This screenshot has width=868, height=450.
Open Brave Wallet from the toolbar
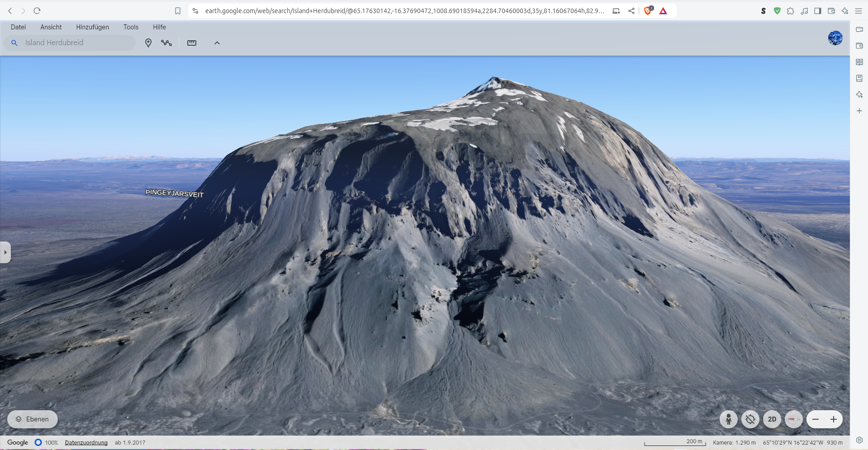[831, 11]
